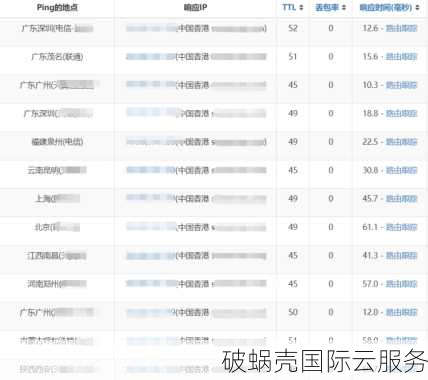
Task: Click response time value 22.5
Action: click(370, 142)
